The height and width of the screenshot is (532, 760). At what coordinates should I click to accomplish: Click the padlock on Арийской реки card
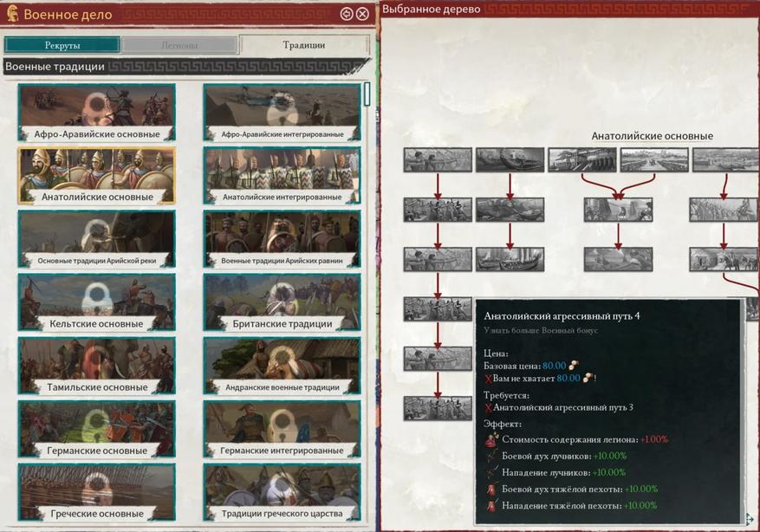(99, 235)
